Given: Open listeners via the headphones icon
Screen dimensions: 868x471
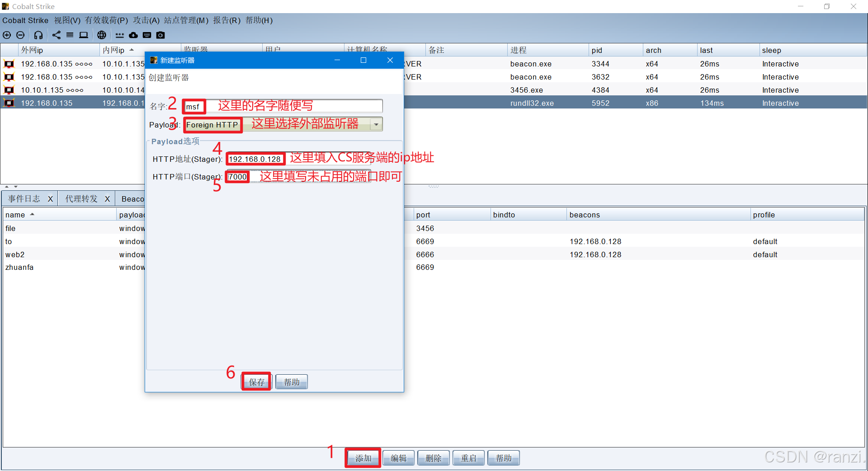Looking at the screenshot, I should (38, 35).
